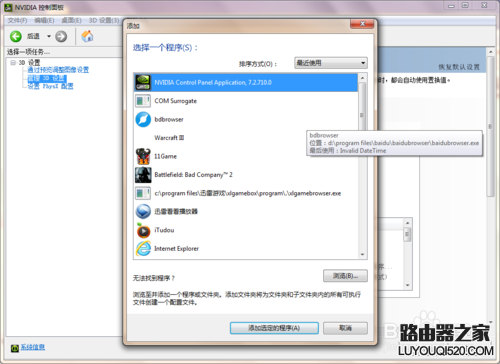
Task: Click the xlgamebrowser.exe file icon
Action: 143,193
